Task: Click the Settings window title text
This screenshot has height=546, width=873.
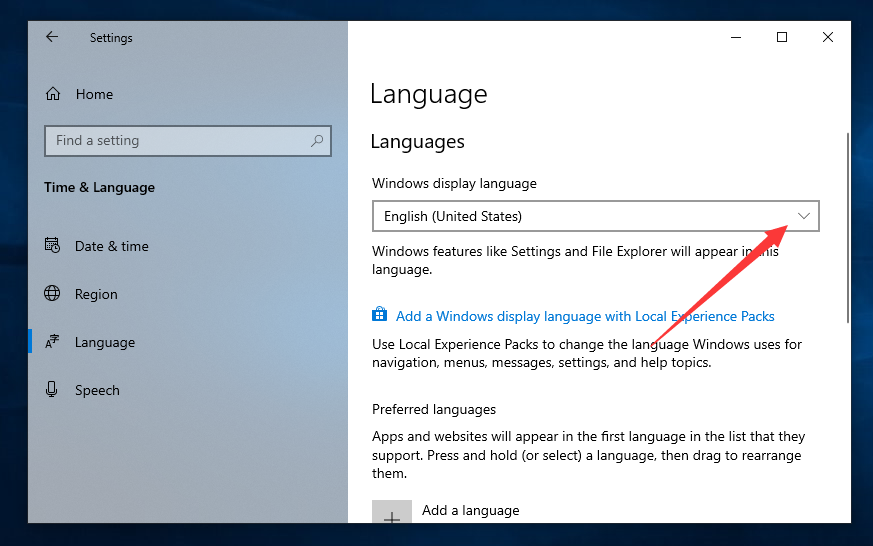Action: coord(111,38)
